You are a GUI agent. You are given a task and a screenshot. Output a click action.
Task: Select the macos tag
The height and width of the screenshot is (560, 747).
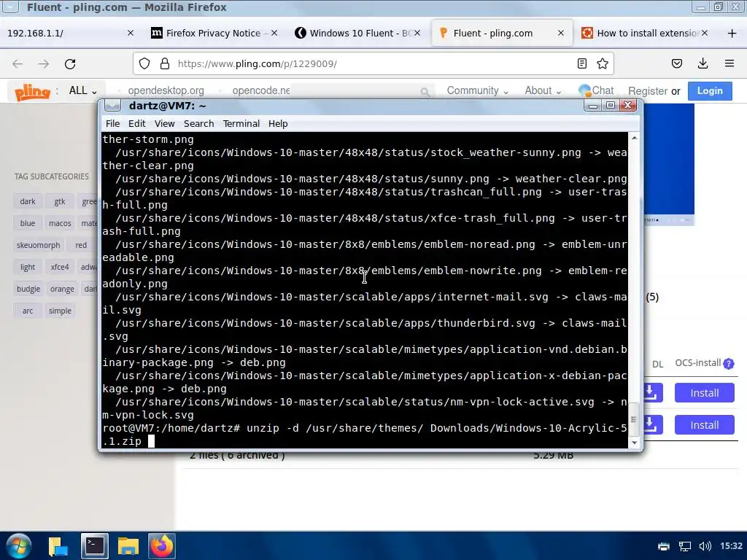click(60, 223)
